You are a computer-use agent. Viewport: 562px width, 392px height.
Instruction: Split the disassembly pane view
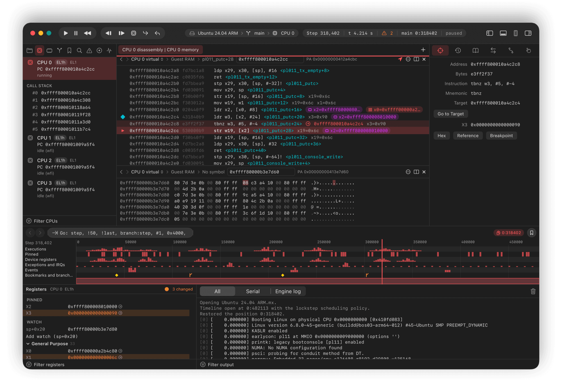point(416,59)
